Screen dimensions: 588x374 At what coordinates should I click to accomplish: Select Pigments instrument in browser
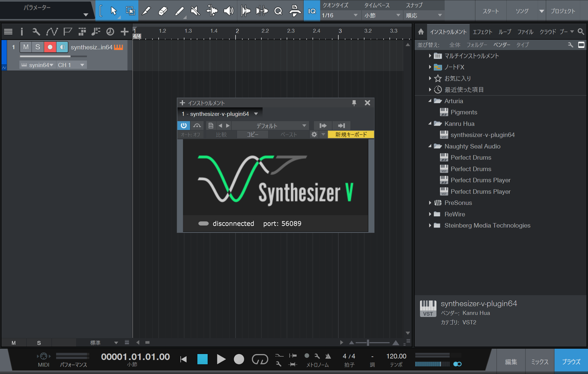[464, 112]
